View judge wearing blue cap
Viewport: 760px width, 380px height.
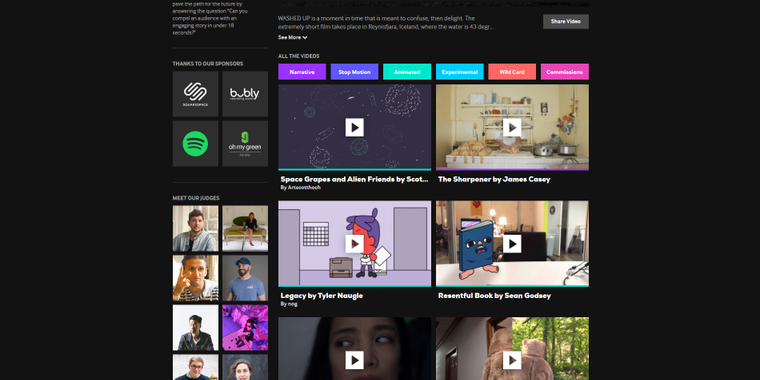(245, 278)
